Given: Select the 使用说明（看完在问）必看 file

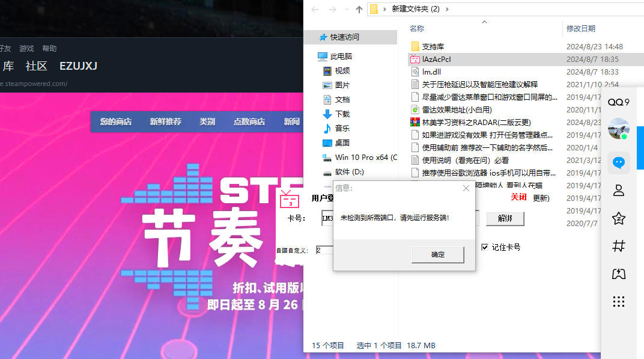Looking at the screenshot, I should click(x=466, y=160).
